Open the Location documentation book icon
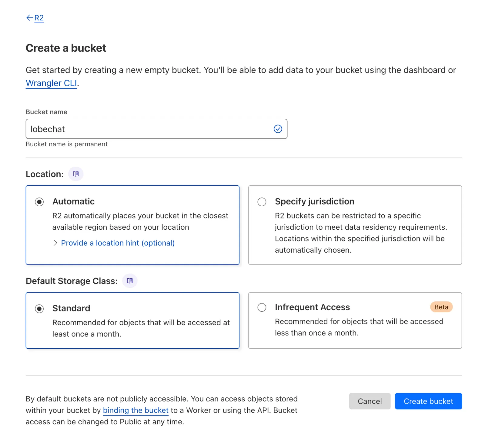 (x=76, y=174)
